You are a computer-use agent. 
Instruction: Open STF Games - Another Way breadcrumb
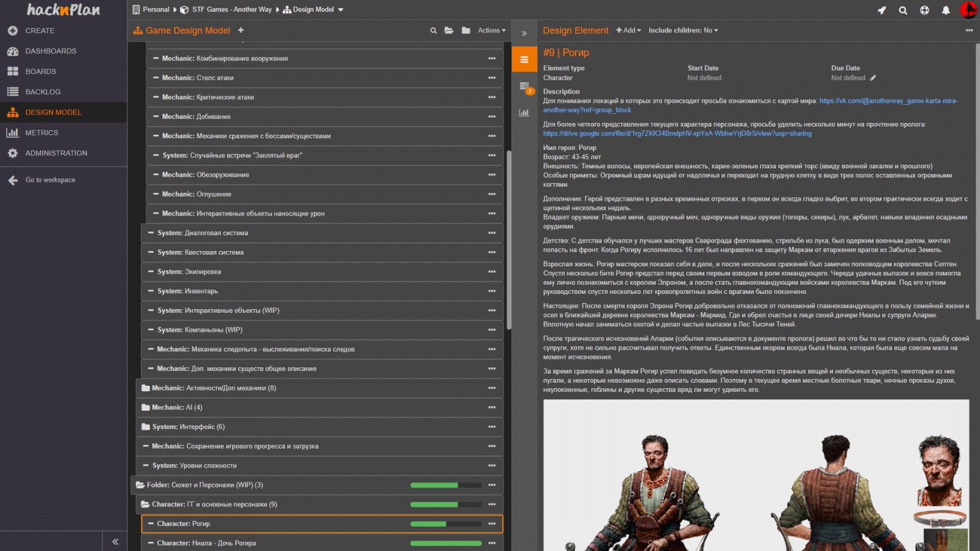232,9
